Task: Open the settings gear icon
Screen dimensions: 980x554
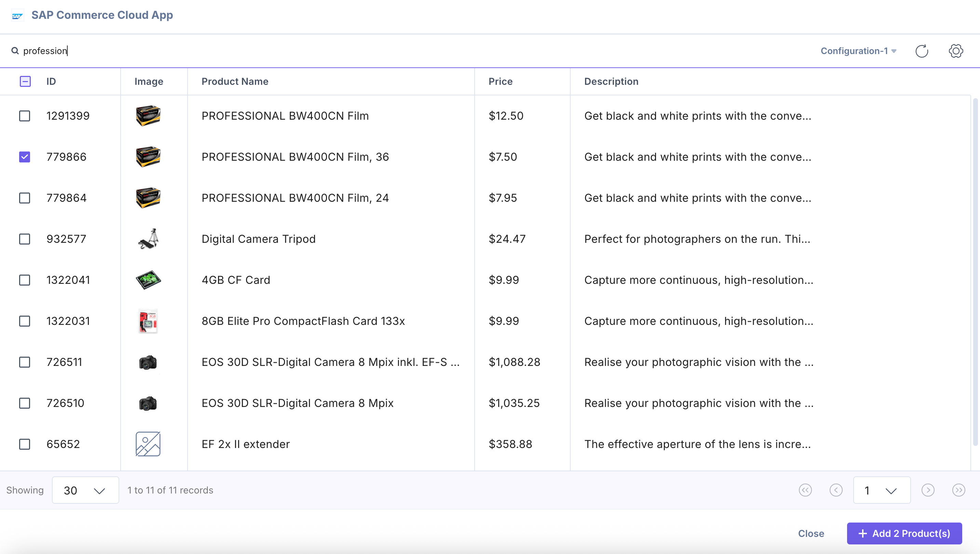Action: [956, 51]
